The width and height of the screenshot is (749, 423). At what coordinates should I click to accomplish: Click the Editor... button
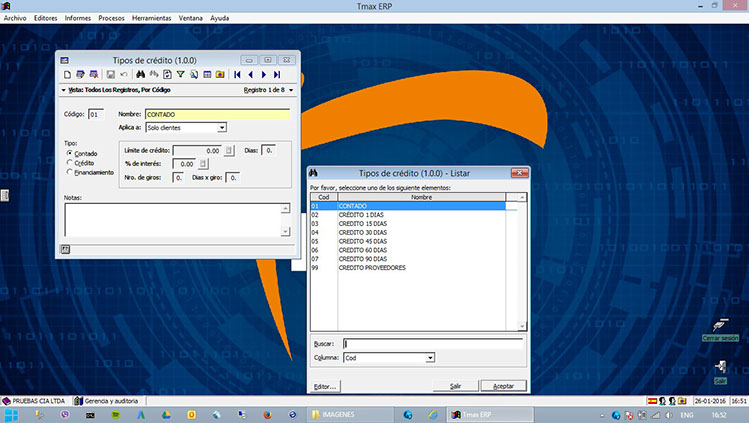[325, 386]
